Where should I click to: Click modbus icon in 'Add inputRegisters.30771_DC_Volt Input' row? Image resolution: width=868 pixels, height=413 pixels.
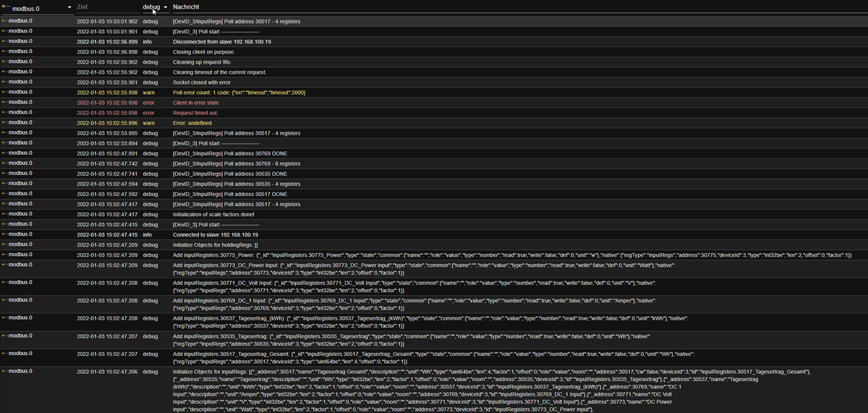pos(6,282)
